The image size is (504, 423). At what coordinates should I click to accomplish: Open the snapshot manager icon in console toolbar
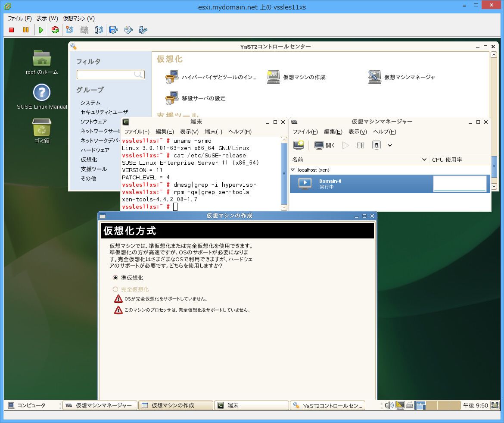coord(99,30)
